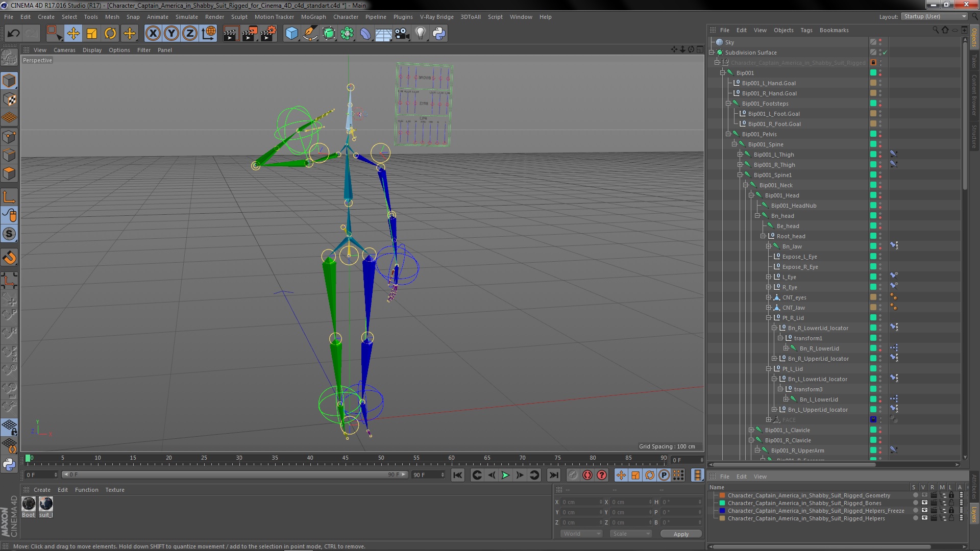
Task: Switch to Points mode
Action: point(9,137)
